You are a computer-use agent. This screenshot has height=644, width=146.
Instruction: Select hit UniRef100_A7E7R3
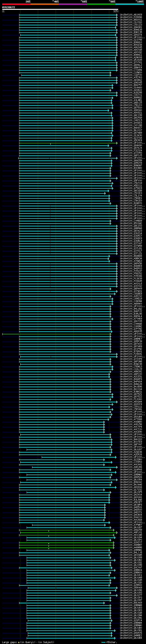click(131, 77)
